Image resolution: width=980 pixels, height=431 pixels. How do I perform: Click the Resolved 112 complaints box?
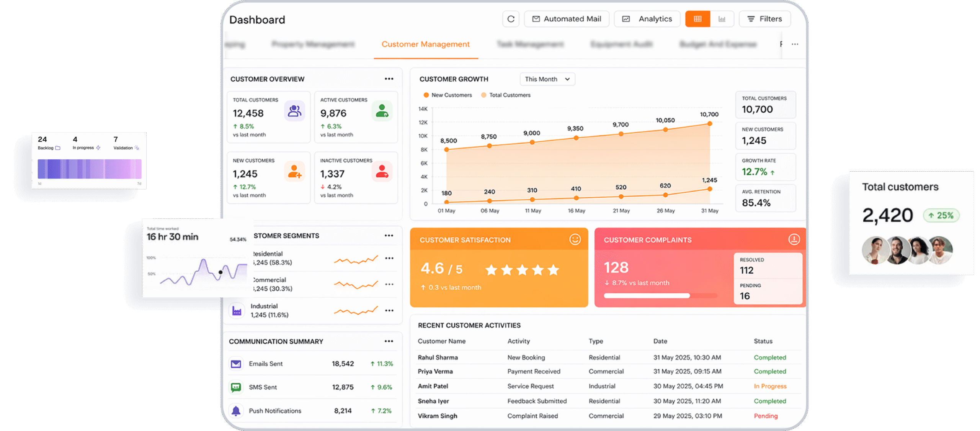pyautogui.click(x=768, y=266)
